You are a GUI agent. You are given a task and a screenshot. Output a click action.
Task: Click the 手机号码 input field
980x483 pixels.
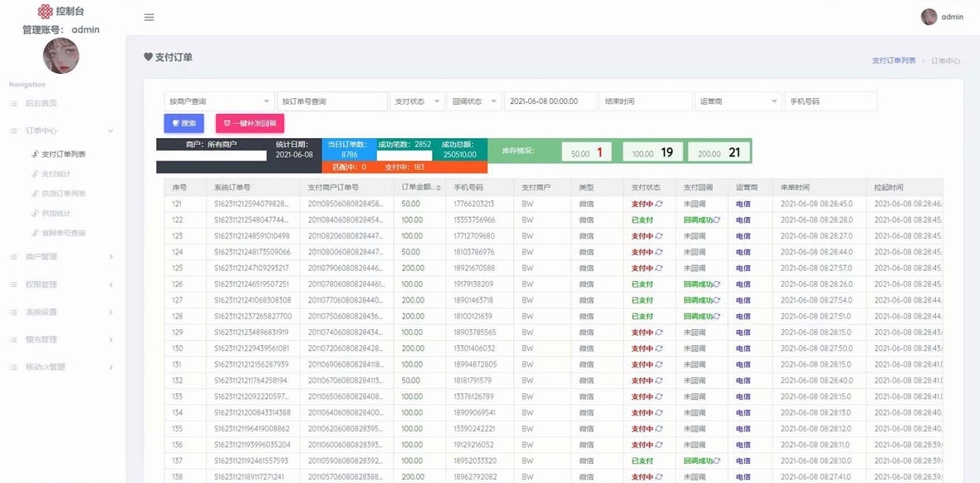pyautogui.click(x=831, y=101)
